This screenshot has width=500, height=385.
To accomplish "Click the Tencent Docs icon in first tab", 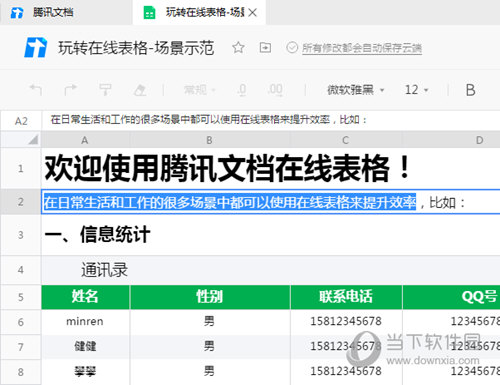I will [x=17, y=13].
